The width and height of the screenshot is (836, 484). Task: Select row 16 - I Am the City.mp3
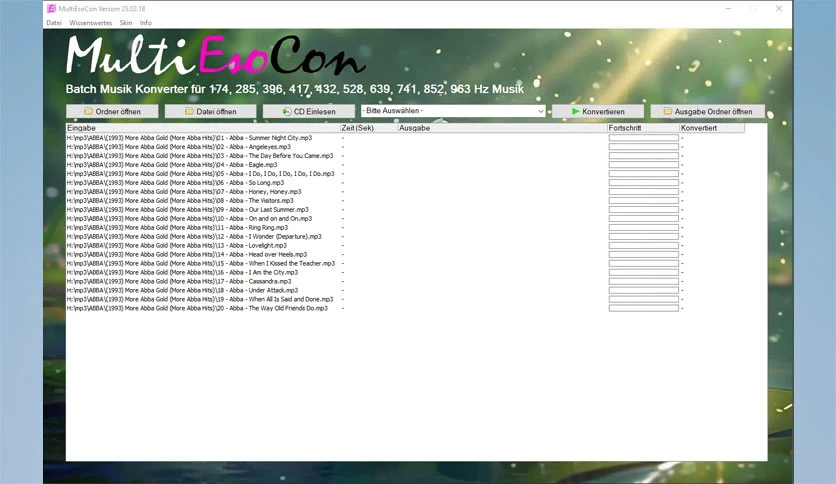(182, 272)
